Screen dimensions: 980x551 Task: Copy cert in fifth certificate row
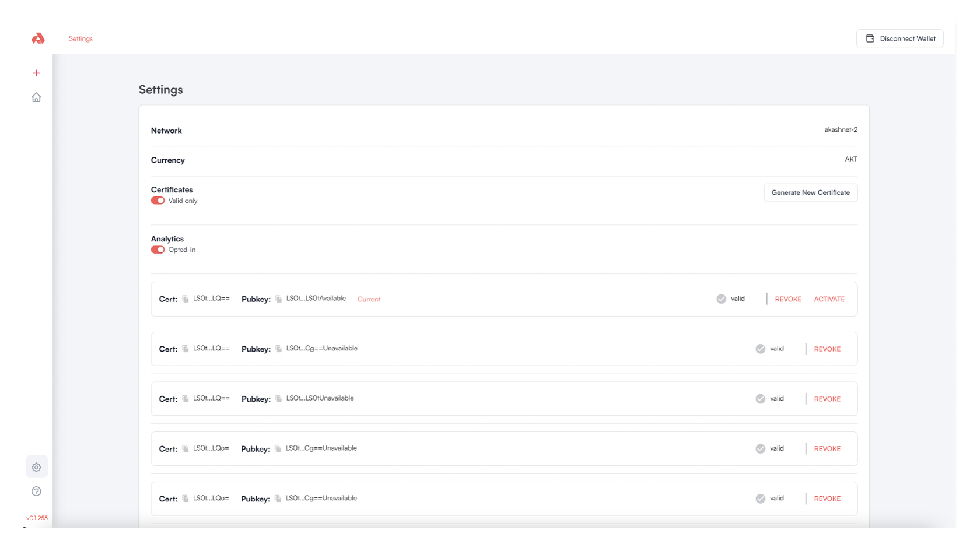[x=185, y=499]
